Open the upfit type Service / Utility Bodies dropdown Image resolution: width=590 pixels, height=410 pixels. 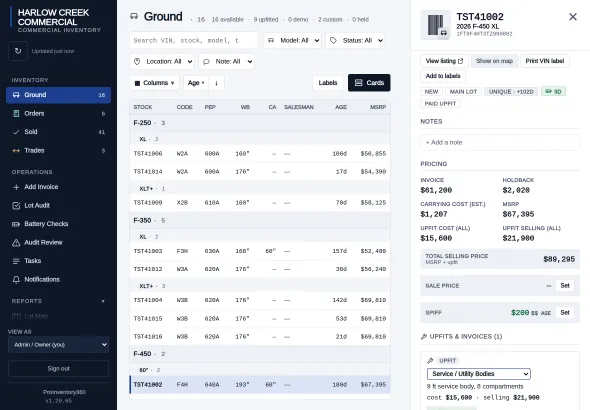[479, 374]
